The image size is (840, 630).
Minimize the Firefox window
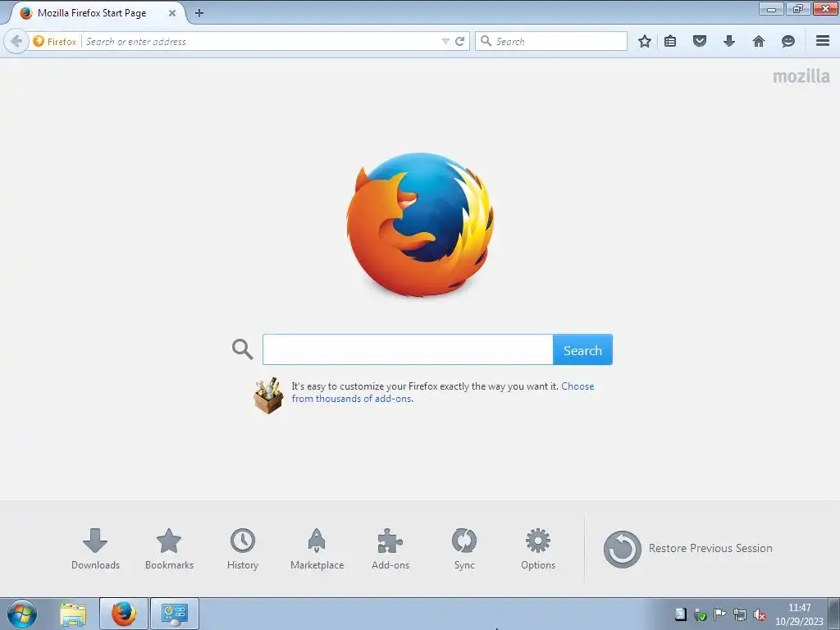771,9
